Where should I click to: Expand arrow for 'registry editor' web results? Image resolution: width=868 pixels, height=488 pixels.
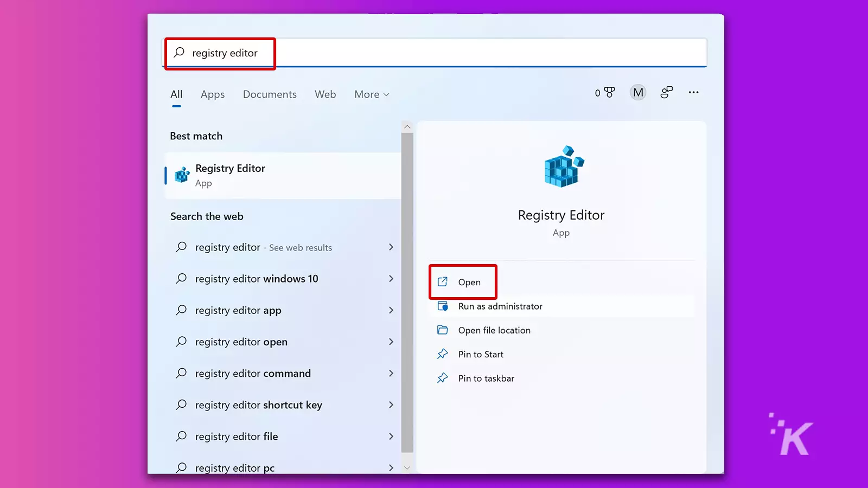pyautogui.click(x=391, y=247)
